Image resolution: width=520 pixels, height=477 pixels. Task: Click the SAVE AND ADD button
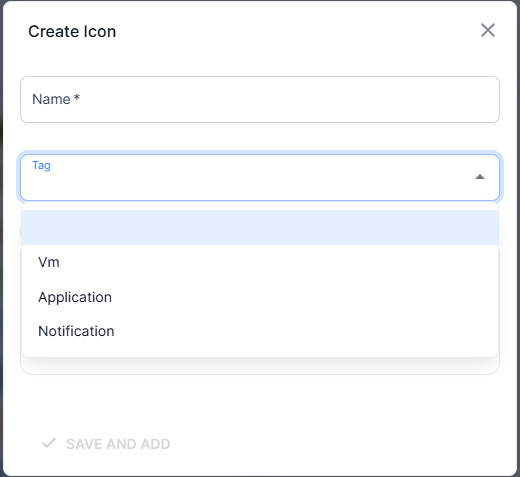click(x=106, y=444)
